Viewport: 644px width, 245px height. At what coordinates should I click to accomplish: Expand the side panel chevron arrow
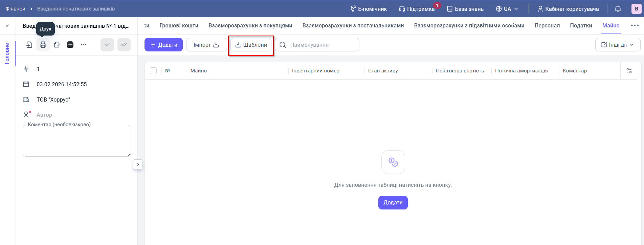[x=138, y=164]
